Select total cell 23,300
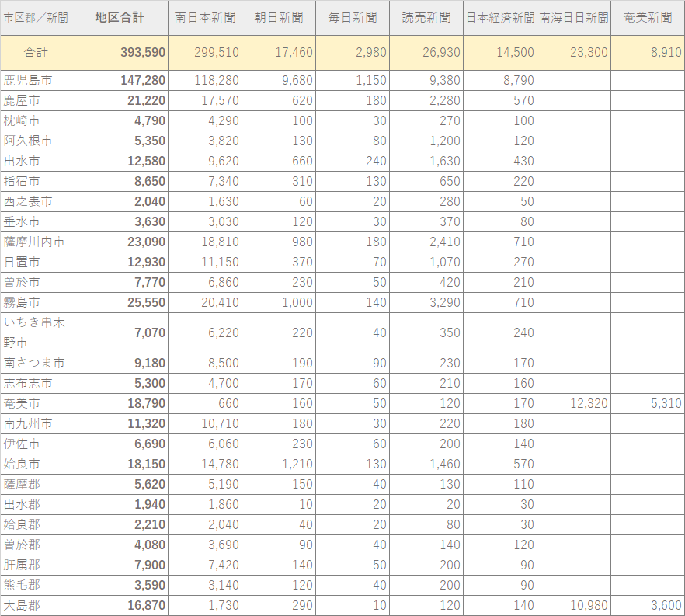The height and width of the screenshot is (616, 685). pyautogui.click(x=589, y=52)
